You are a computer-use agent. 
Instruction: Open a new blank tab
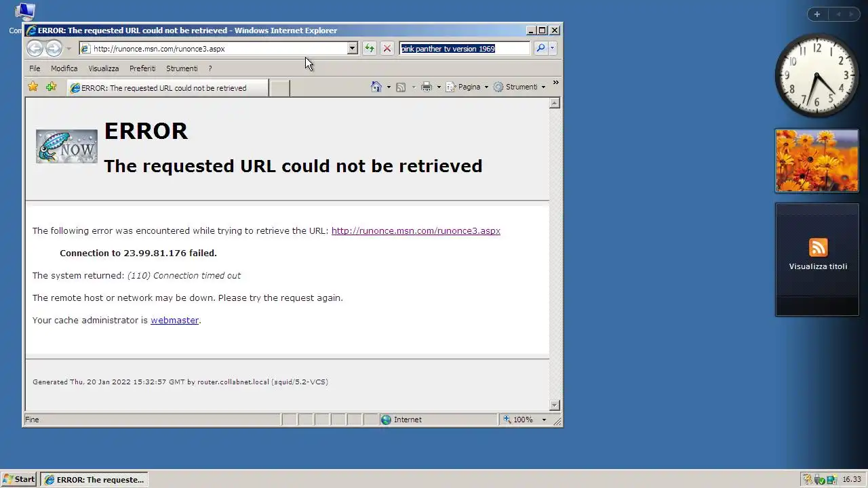(279, 87)
